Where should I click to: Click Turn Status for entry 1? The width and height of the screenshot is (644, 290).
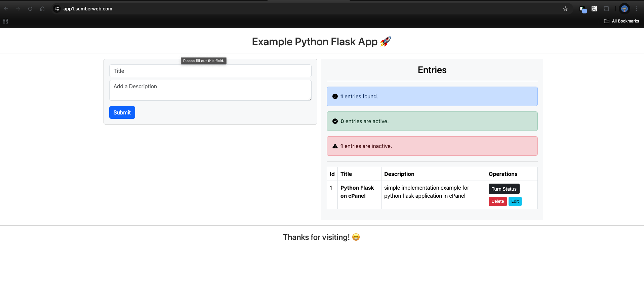click(504, 189)
